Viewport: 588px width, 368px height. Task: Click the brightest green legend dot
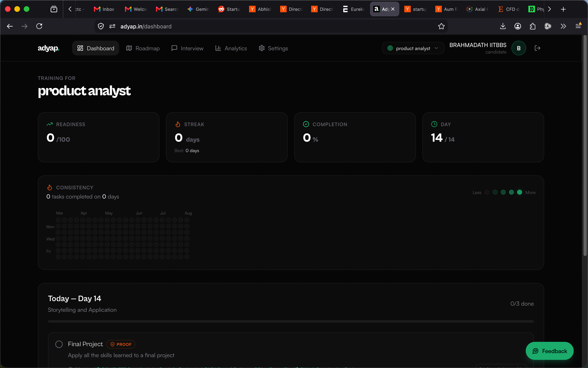520,192
